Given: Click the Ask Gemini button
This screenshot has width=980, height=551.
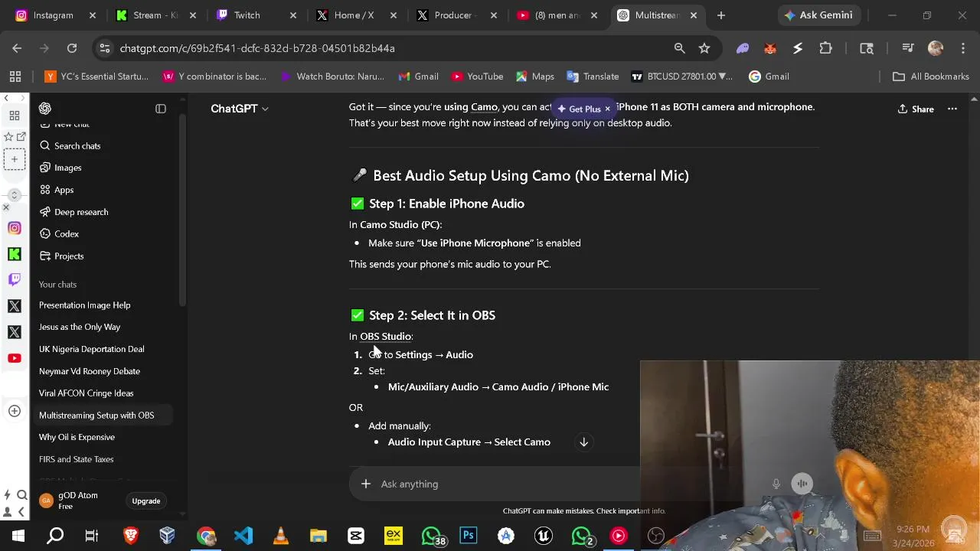Looking at the screenshot, I should pos(818,15).
